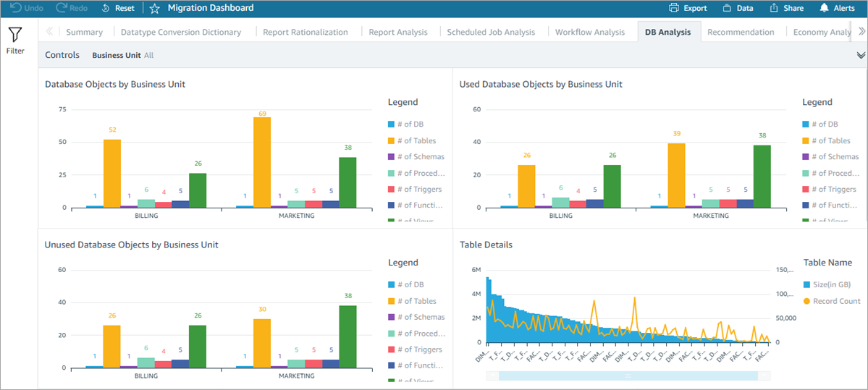Click MARKETING views bar labeled 38 in Unused chart
Image resolution: width=868 pixels, height=390 pixels.
(x=347, y=337)
